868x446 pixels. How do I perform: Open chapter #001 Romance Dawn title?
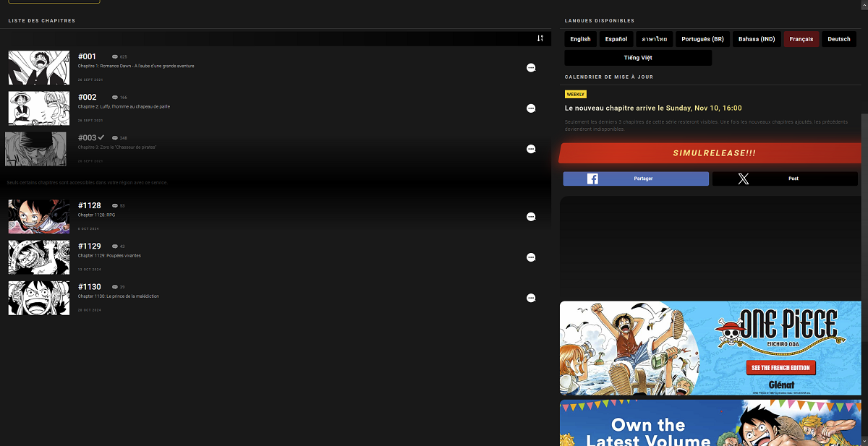pos(136,66)
